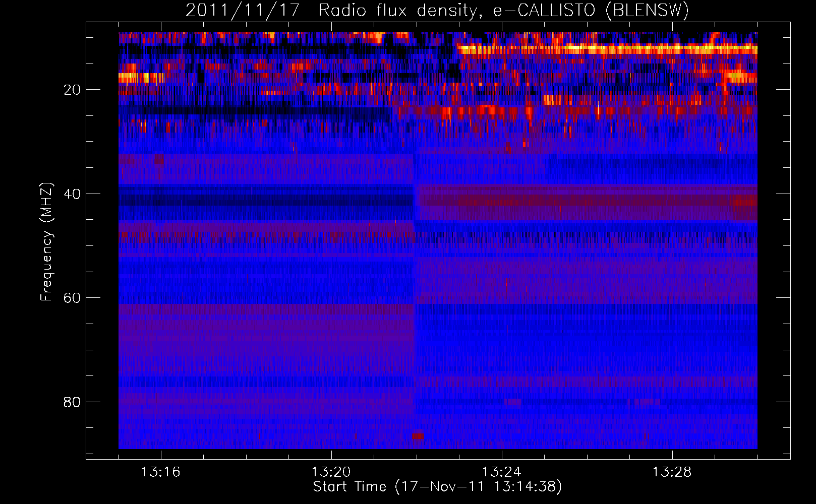
Task: Click the 'Start Time (17-Nov-11 13:14:38)' label
Action: (x=437, y=487)
